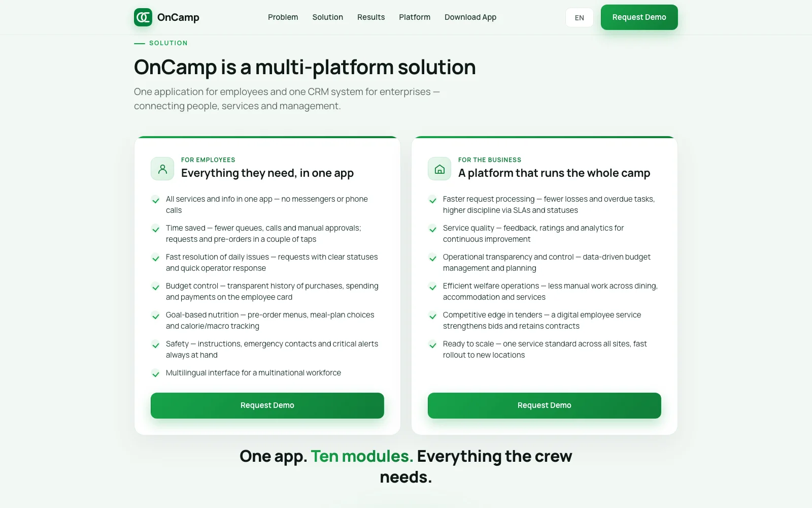The width and height of the screenshot is (812, 508).
Task: Click checkmark beside 'Faster request processing'
Action: [x=433, y=200]
